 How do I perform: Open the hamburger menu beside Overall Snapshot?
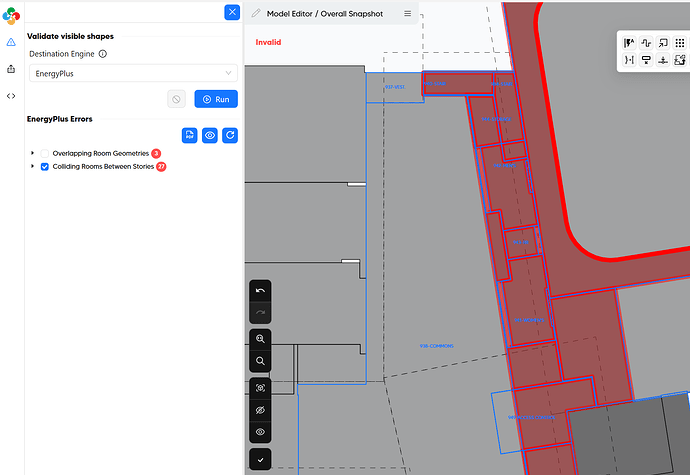click(407, 14)
